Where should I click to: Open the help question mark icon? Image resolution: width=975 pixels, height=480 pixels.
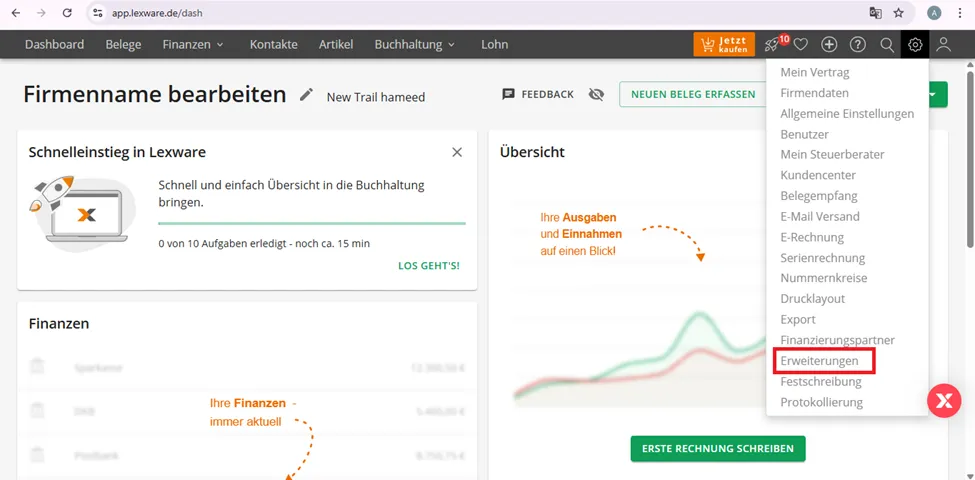[x=858, y=45]
